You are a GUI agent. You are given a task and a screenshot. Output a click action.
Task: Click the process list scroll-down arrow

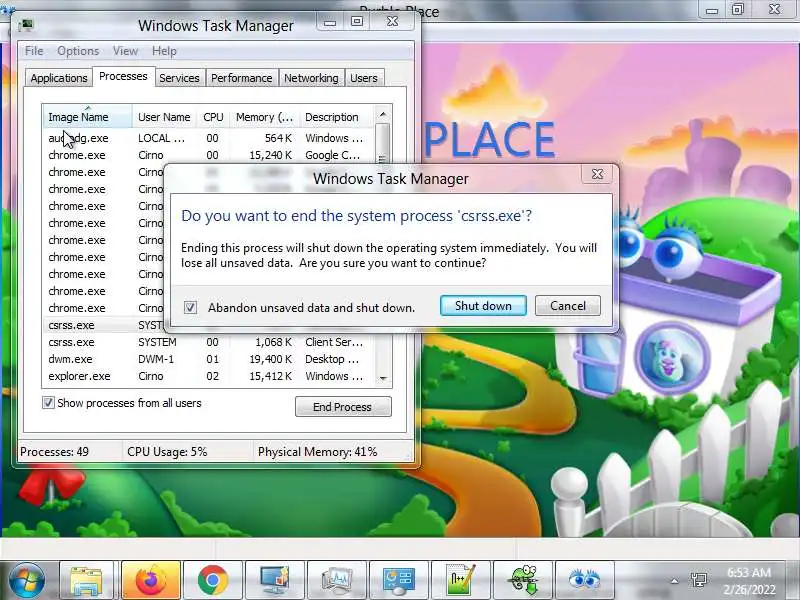[x=383, y=379]
